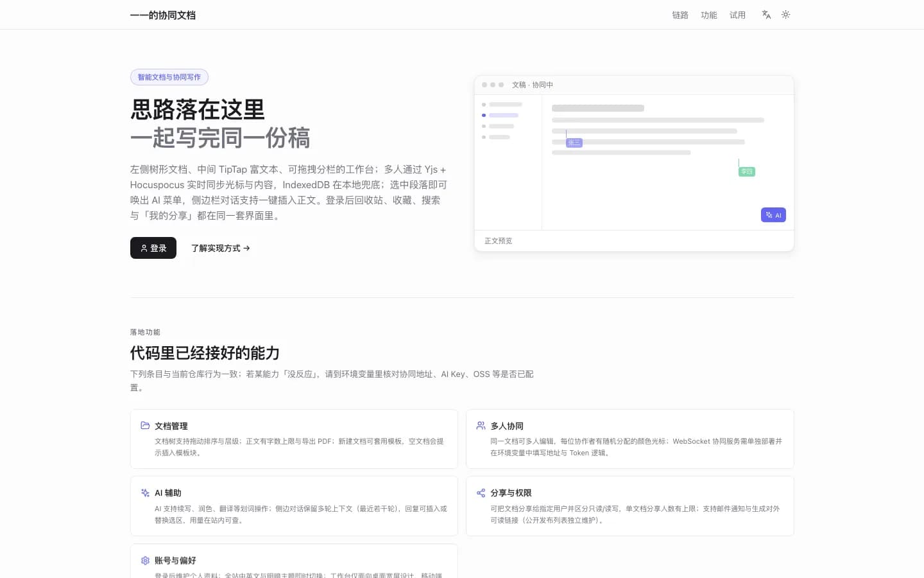Click the highlighted sidebar item in the preview
924x578 pixels.
[501, 115]
